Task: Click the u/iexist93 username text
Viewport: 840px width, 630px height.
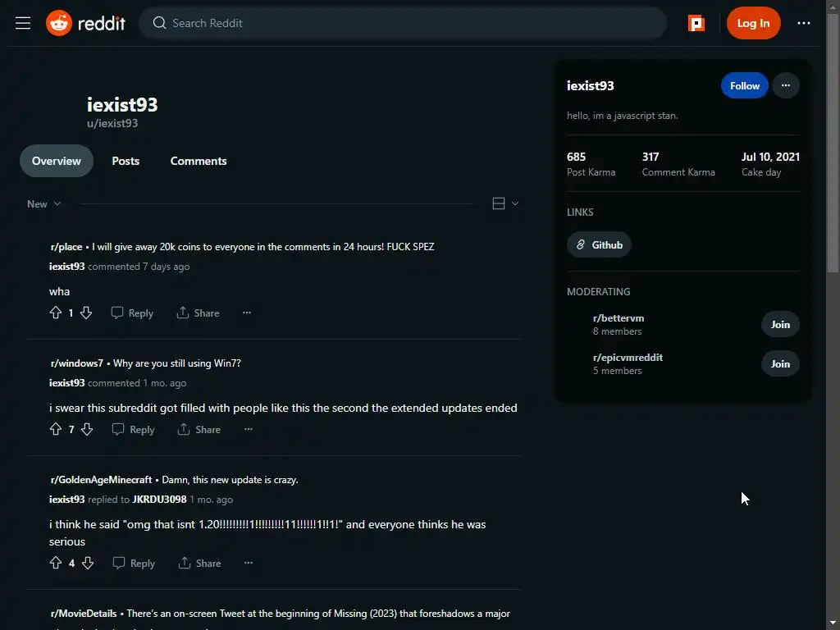Action: pos(112,123)
